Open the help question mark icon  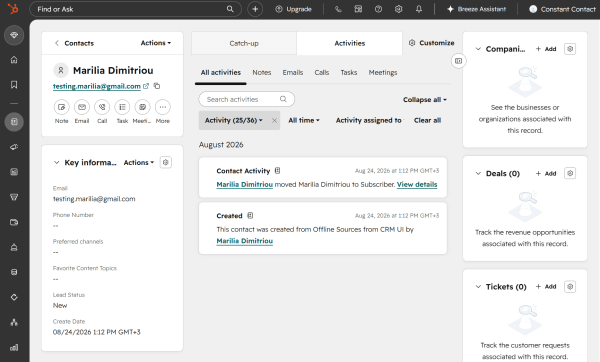[378, 9]
